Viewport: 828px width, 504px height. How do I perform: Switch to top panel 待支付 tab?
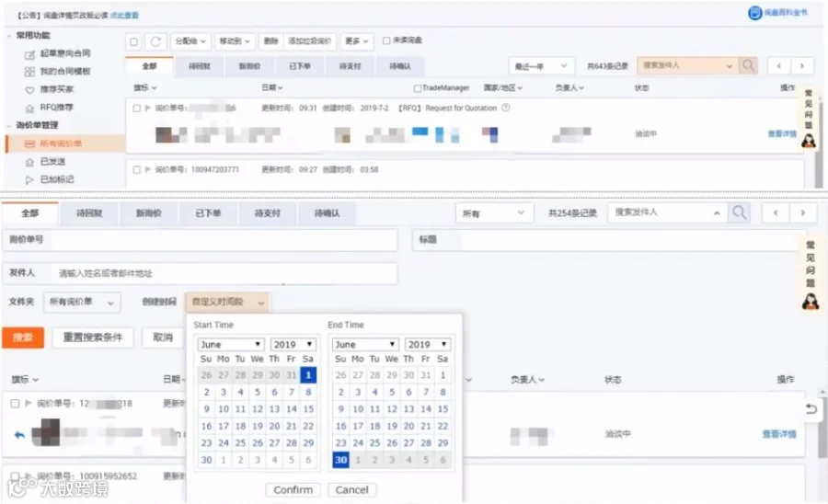tap(350, 66)
